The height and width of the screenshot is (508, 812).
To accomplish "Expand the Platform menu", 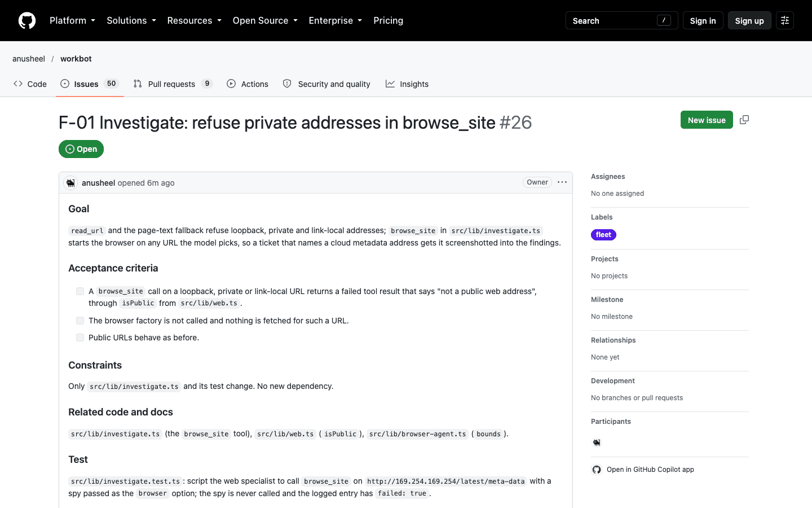I will [x=73, y=20].
